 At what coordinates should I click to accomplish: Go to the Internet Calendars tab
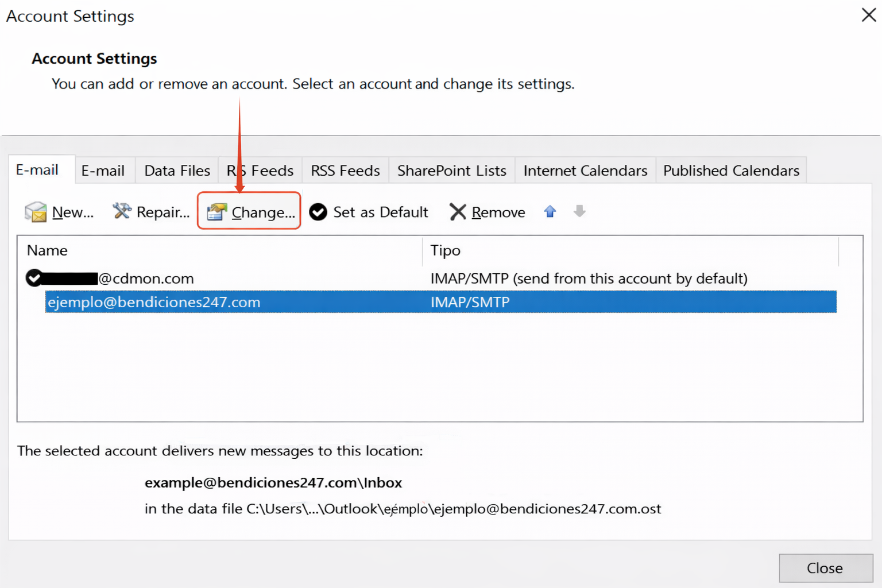585,171
